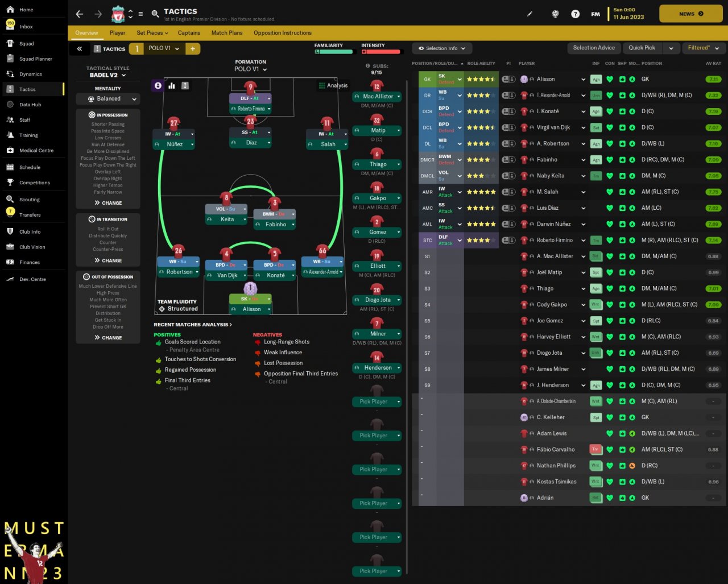Open the Selection Info dropdown
The image size is (728, 584).
pyautogui.click(x=442, y=48)
